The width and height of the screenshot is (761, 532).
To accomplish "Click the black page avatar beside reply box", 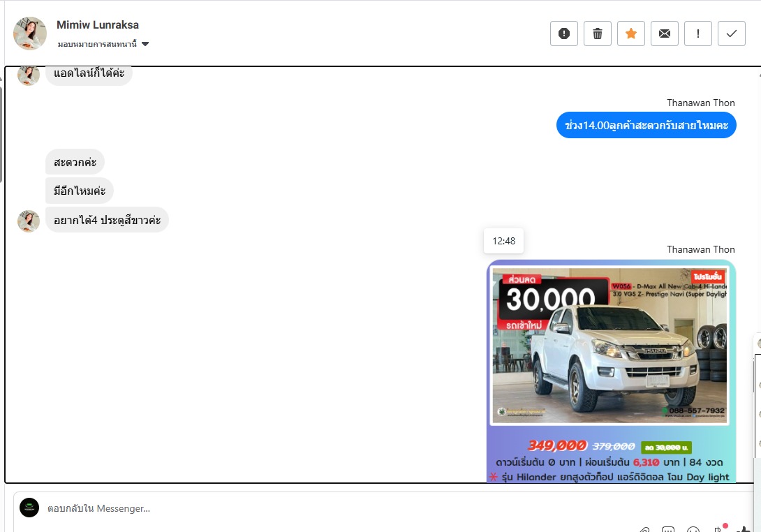I will (29, 508).
